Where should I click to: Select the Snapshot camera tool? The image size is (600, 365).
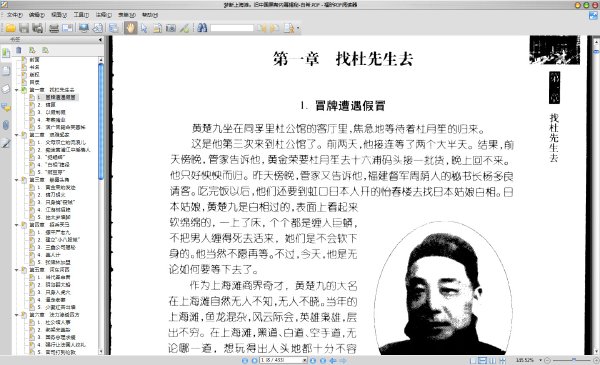(171, 28)
